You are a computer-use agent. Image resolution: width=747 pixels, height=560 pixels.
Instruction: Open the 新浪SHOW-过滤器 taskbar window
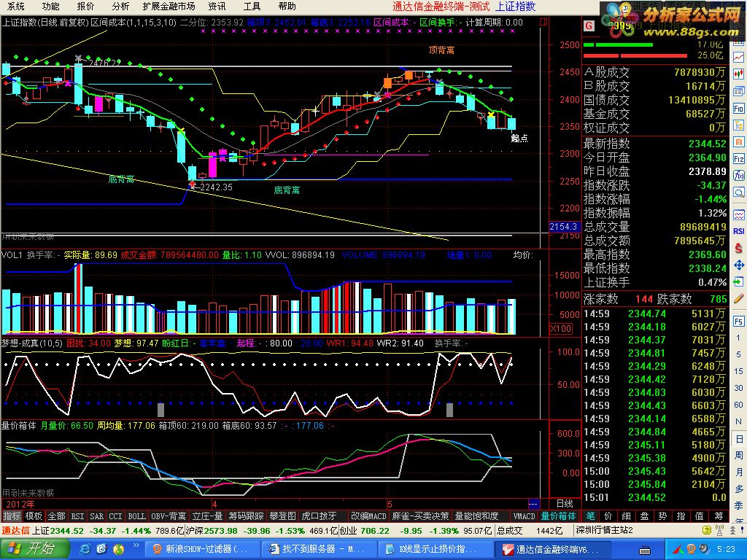203,549
